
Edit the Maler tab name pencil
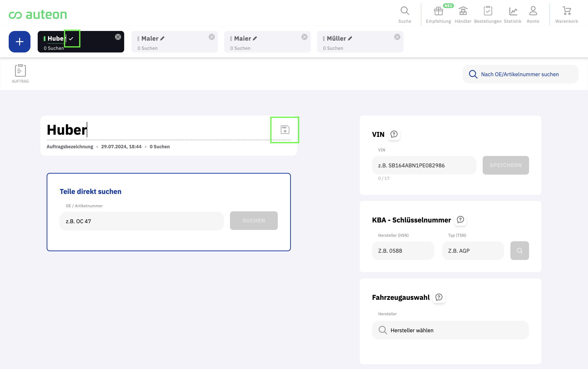162,38
